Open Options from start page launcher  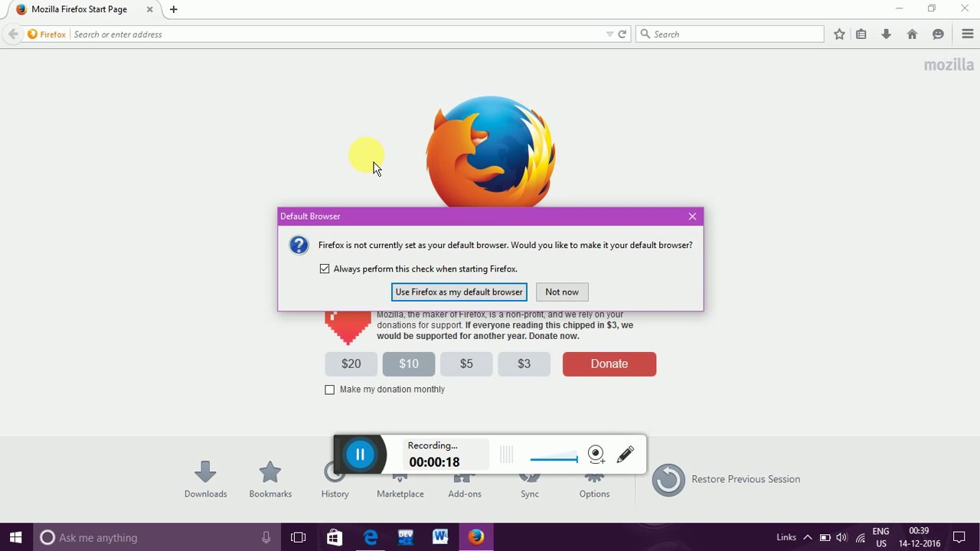[x=594, y=487]
